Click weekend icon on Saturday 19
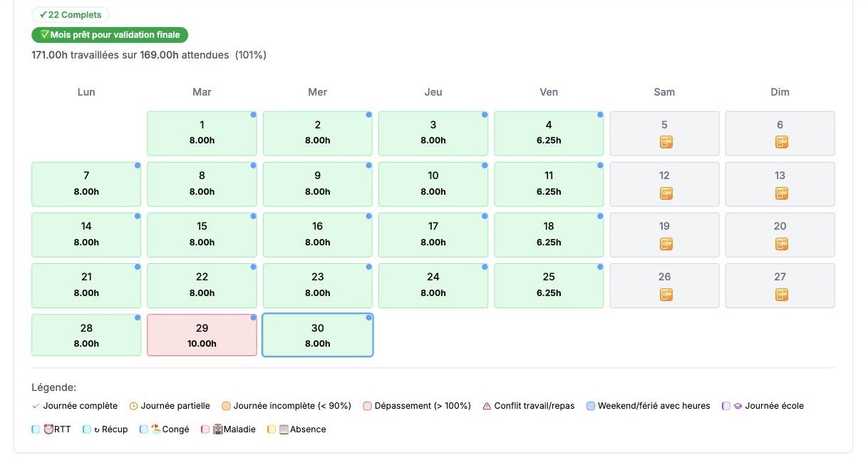 [666, 243]
